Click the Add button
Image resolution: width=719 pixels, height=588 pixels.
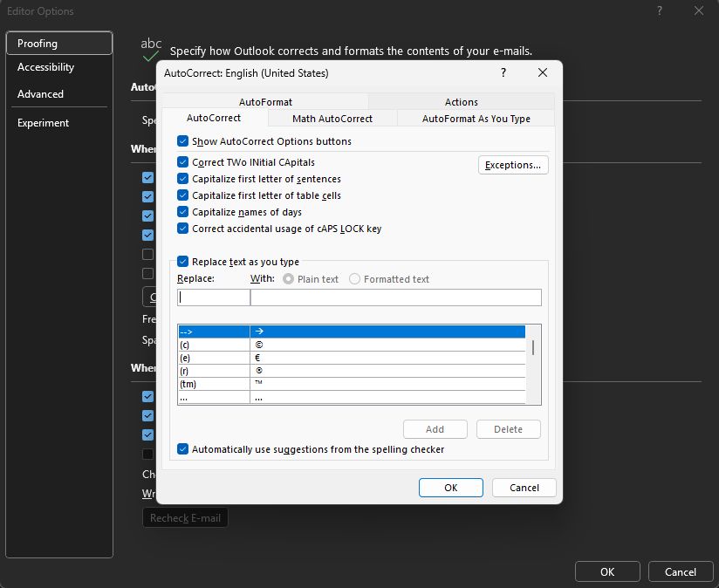tap(435, 429)
